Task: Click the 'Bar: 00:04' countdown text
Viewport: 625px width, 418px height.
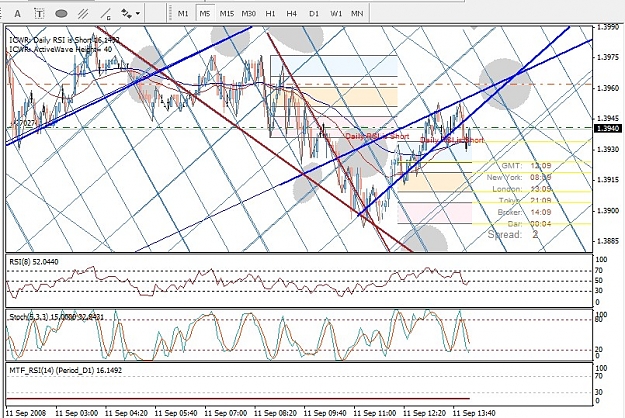Action: point(529,224)
